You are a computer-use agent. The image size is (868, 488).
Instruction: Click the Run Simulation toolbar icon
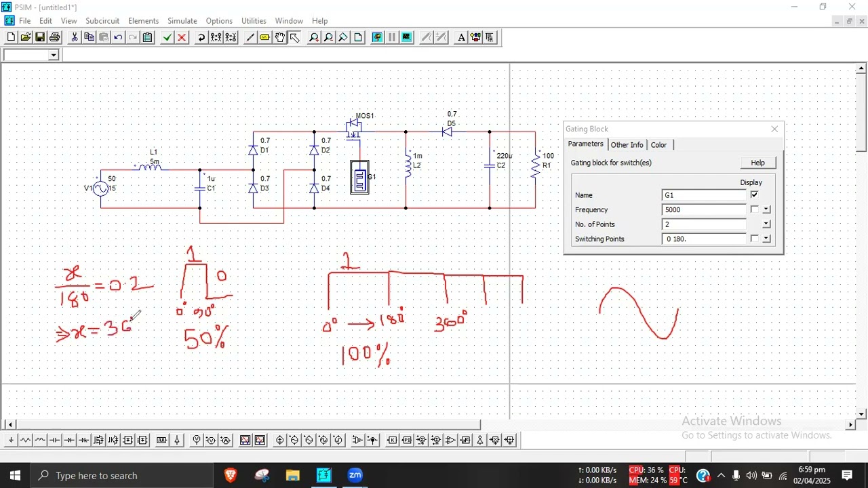pyautogui.click(x=378, y=37)
